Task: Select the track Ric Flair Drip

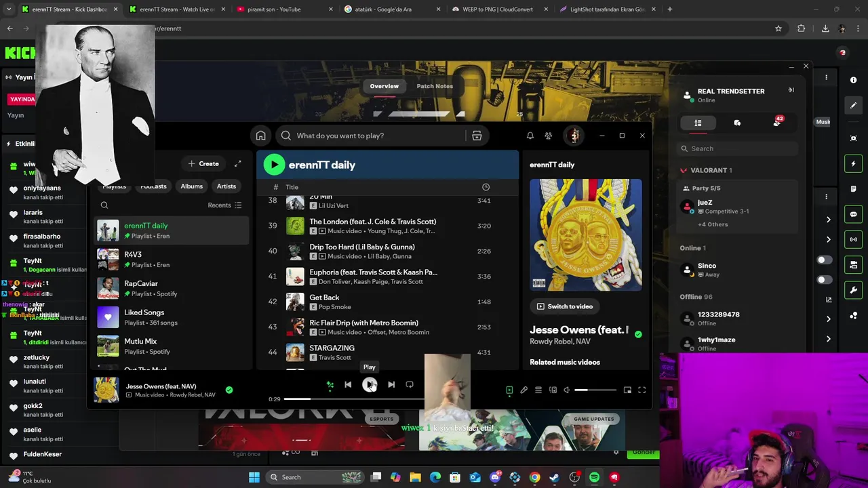Action: click(387, 327)
